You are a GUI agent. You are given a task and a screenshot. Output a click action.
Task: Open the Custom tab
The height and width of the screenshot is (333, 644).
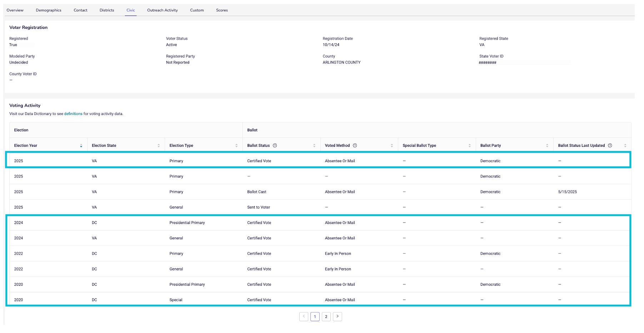(x=197, y=10)
